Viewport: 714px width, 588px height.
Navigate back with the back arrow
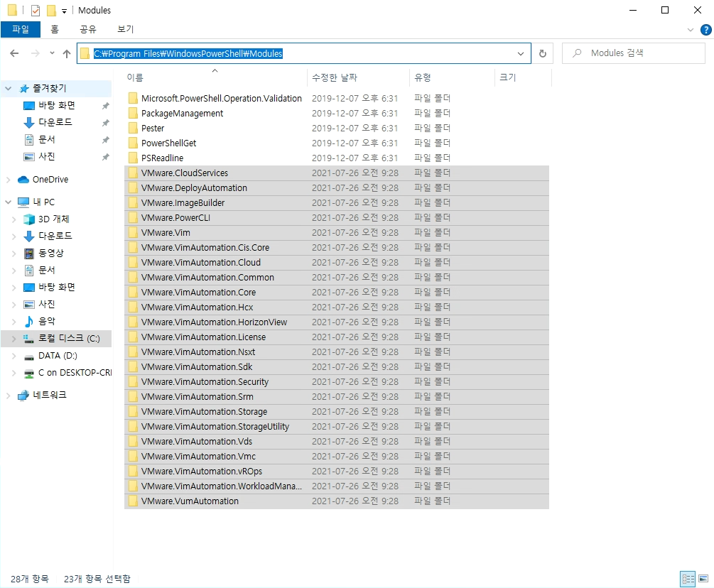tap(13, 53)
